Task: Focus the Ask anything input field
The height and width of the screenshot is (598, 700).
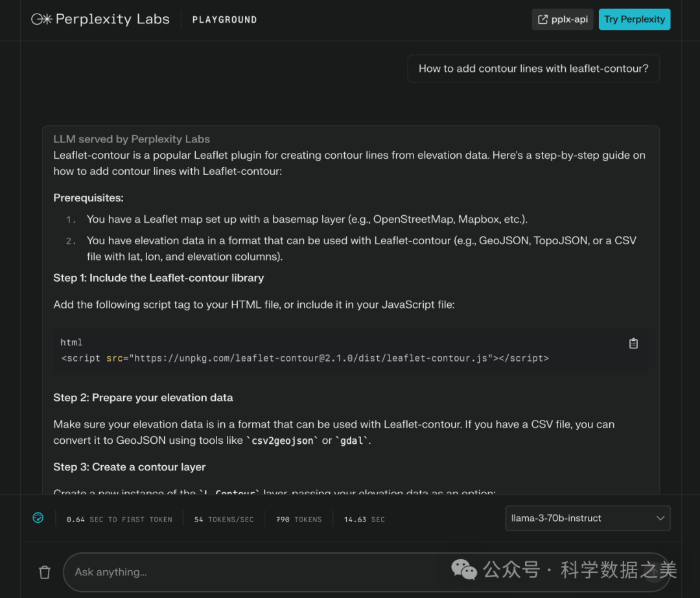Action: coord(259,572)
